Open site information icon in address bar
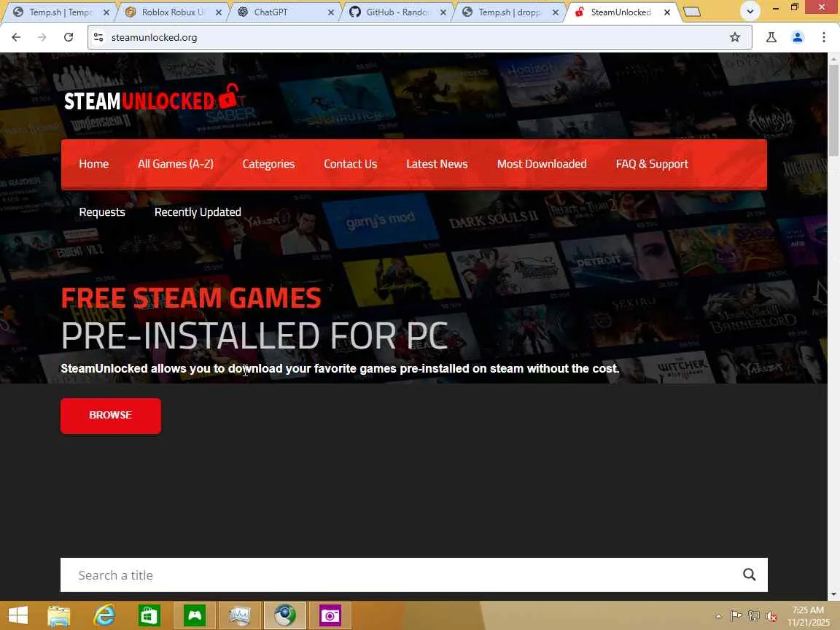The image size is (840, 630). (98, 37)
